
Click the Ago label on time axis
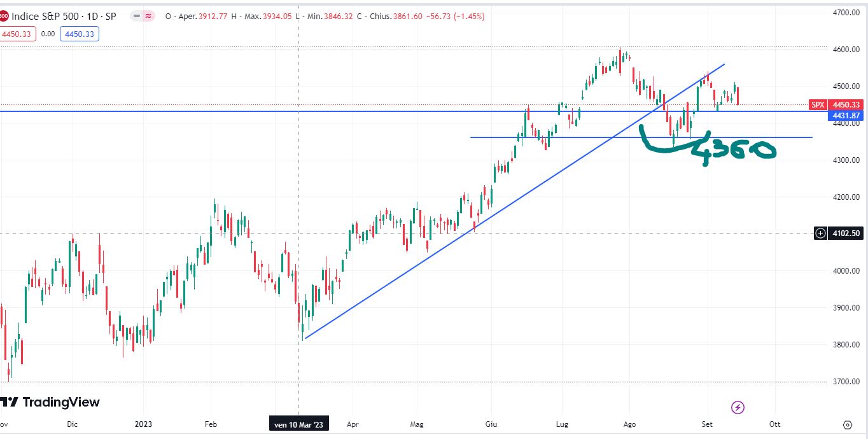click(629, 424)
